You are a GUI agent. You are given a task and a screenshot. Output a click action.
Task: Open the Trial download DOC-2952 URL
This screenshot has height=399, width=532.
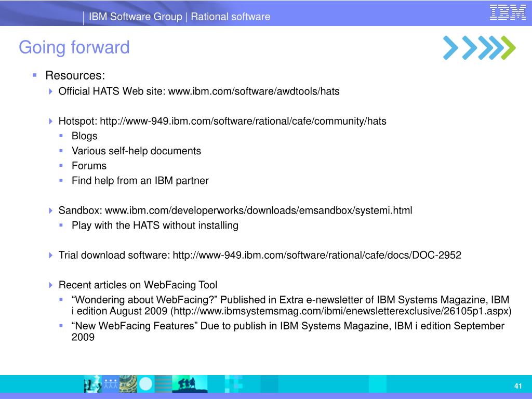(317, 255)
